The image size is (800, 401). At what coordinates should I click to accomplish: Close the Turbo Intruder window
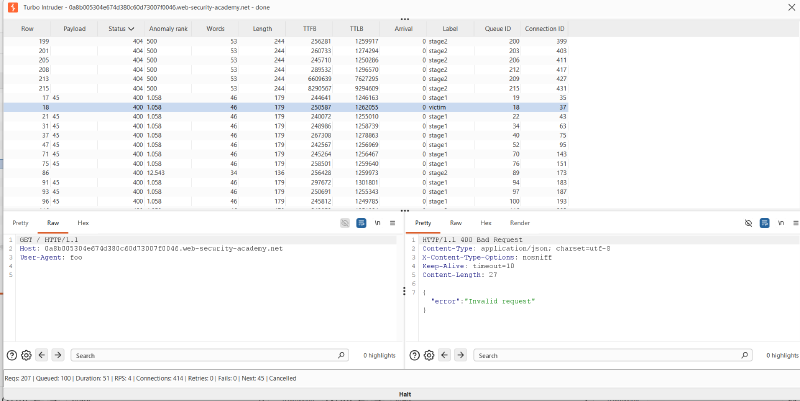click(791, 7)
